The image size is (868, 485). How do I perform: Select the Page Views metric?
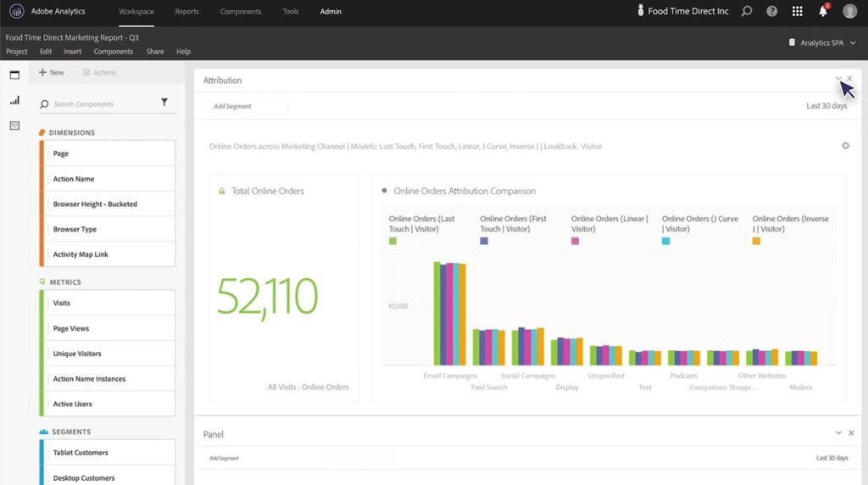[x=108, y=328]
